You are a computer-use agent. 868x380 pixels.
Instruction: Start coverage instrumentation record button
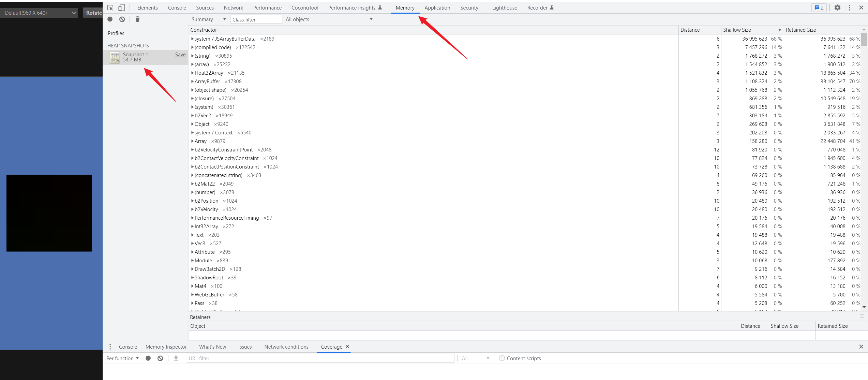[x=148, y=358]
